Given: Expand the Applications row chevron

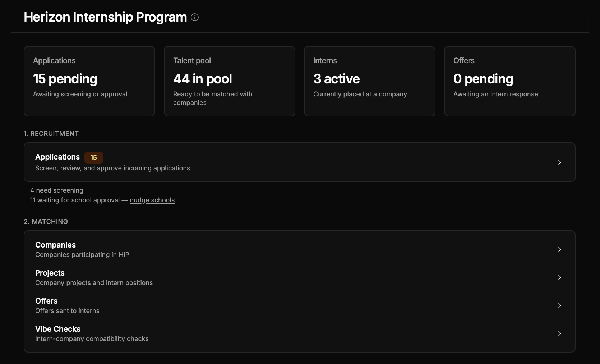Looking at the screenshot, I should (x=560, y=162).
